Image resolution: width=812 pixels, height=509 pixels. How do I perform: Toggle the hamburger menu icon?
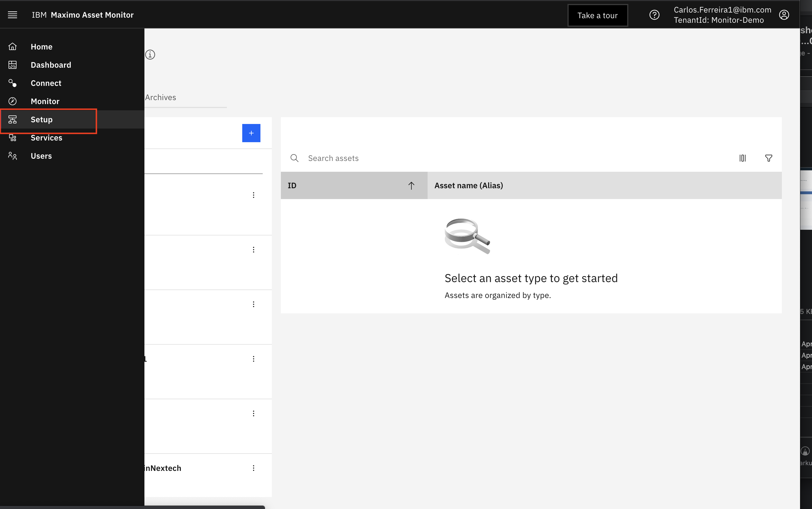pos(12,15)
